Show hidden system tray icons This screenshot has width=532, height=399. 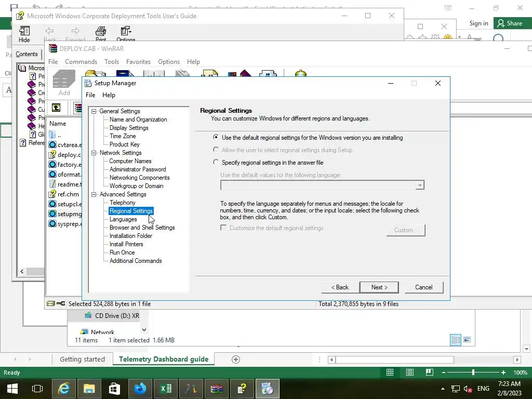coord(443,389)
